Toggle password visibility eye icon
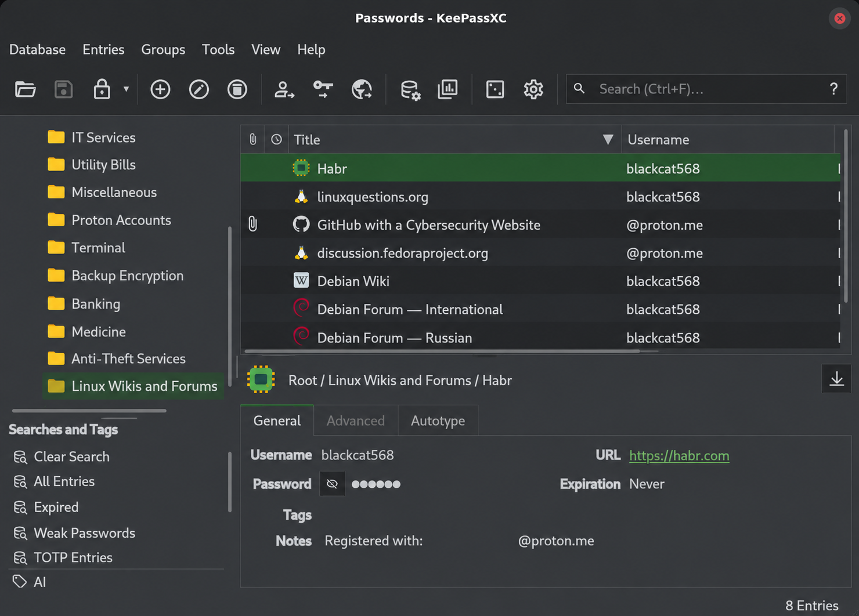 point(332,484)
